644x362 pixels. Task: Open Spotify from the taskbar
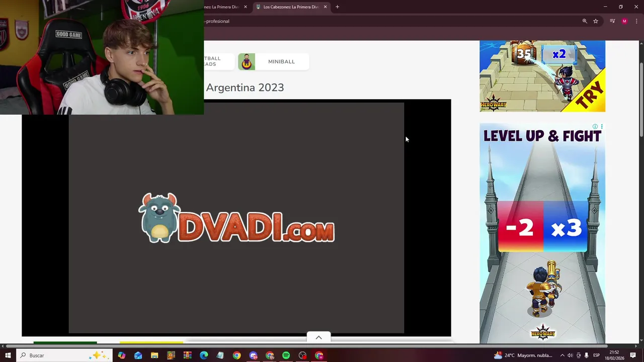point(286,355)
